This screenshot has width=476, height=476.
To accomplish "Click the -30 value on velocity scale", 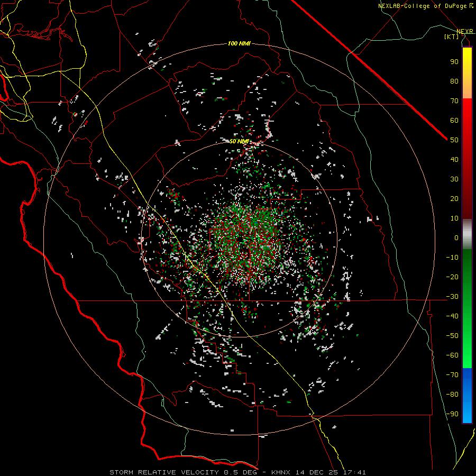I will pyautogui.click(x=452, y=297).
